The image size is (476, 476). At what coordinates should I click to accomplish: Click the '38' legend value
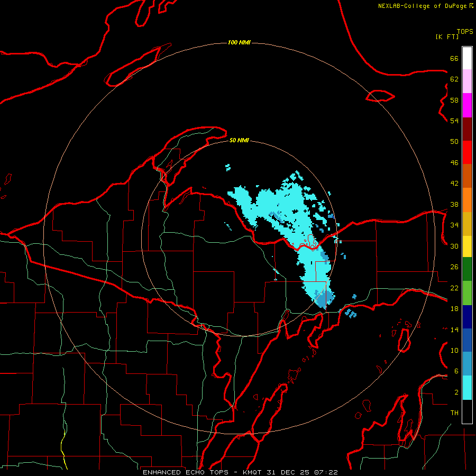coord(454,204)
